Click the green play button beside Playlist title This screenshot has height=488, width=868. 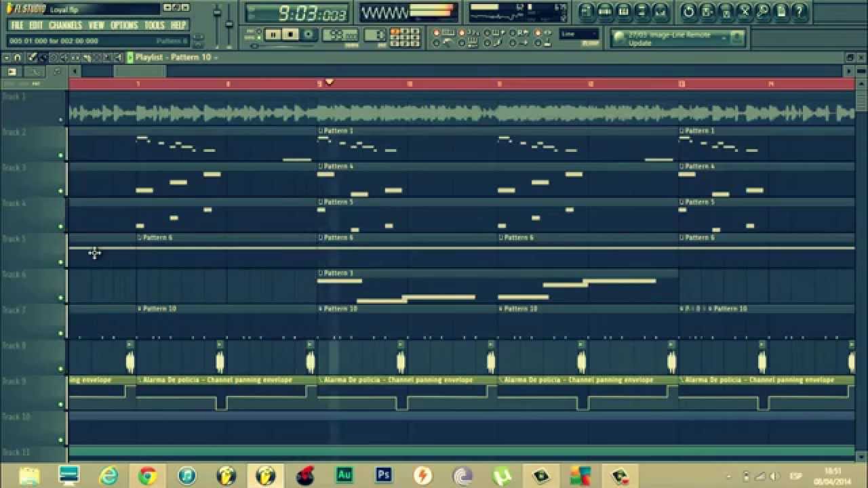(x=130, y=58)
